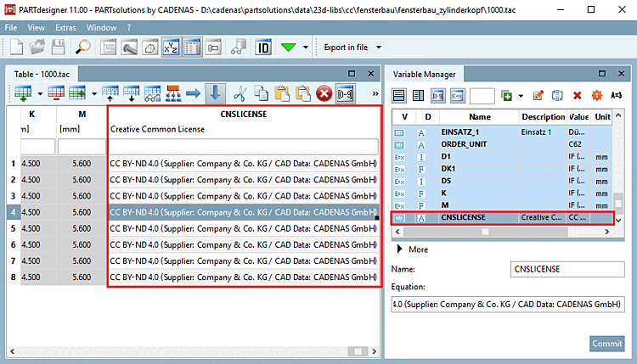Click move row up table icon
This screenshot has width=637, height=364.
point(110,93)
